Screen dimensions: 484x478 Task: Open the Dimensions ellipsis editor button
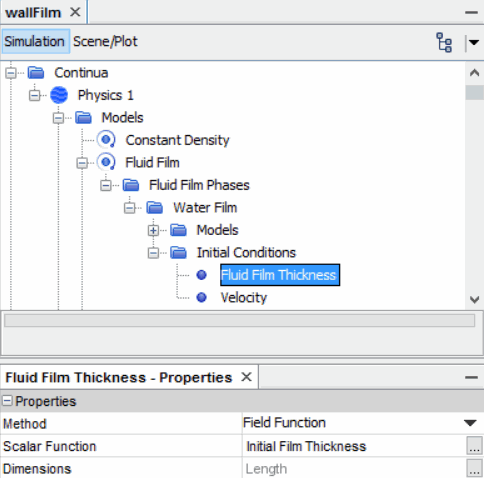pos(474,469)
